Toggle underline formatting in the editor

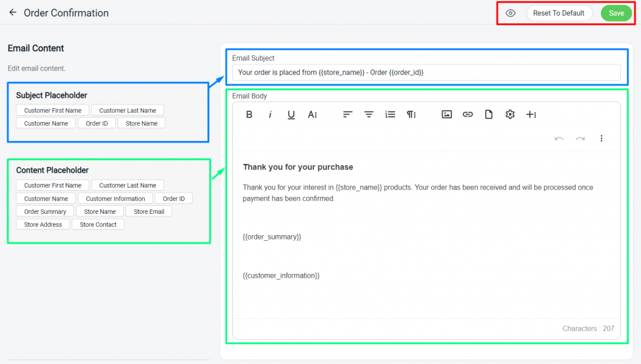pos(290,114)
